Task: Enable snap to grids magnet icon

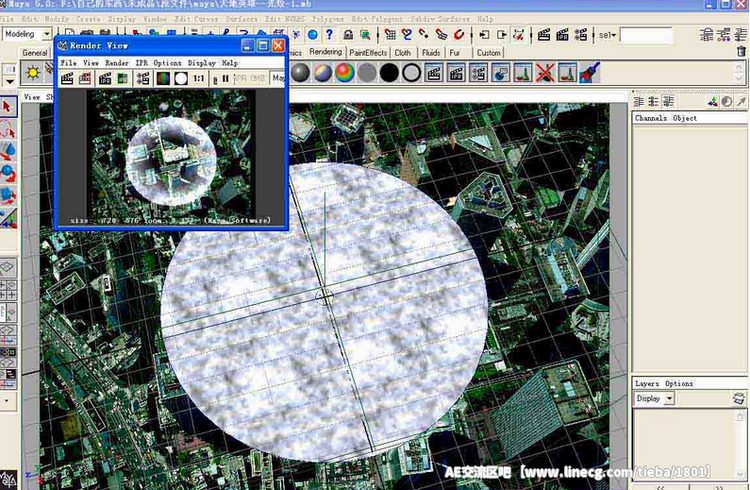Action: 390,34
